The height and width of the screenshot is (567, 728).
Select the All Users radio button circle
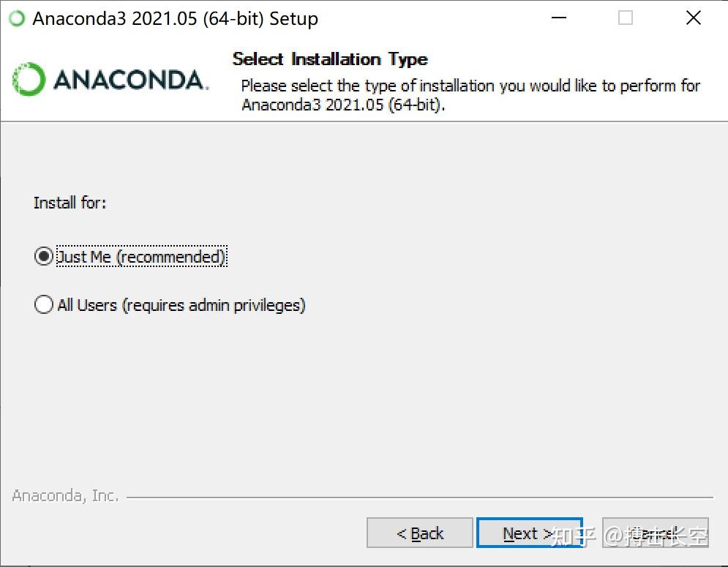44,304
